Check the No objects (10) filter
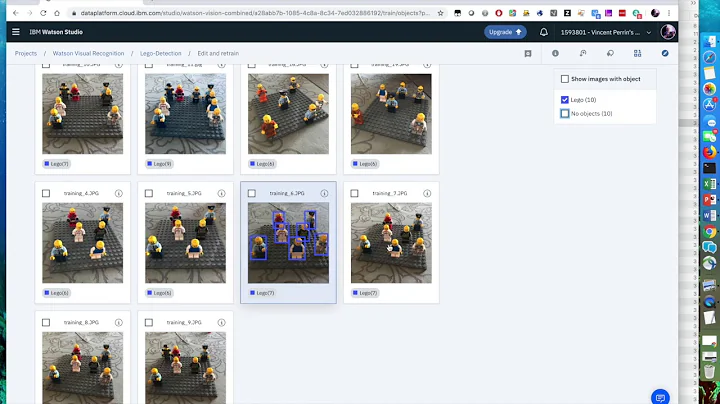The width and height of the screenshot is (720, 404). [x=565, y=113]
